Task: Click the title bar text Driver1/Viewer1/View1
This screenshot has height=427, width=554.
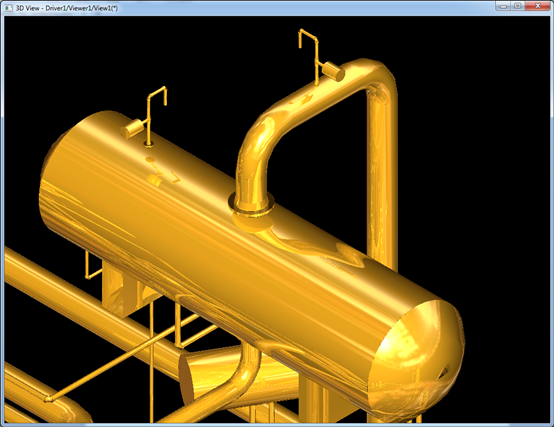Action: [82, 8]
